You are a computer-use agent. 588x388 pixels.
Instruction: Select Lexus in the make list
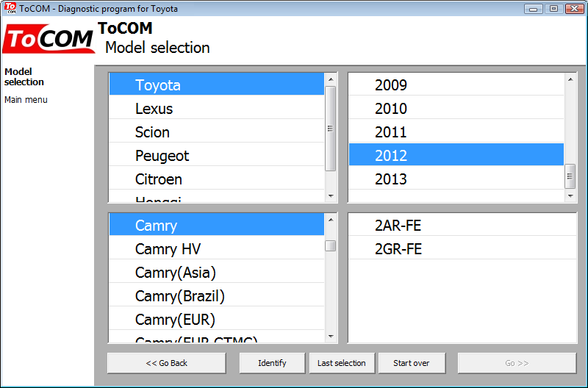pyautogui.click(x=217, y=108)
